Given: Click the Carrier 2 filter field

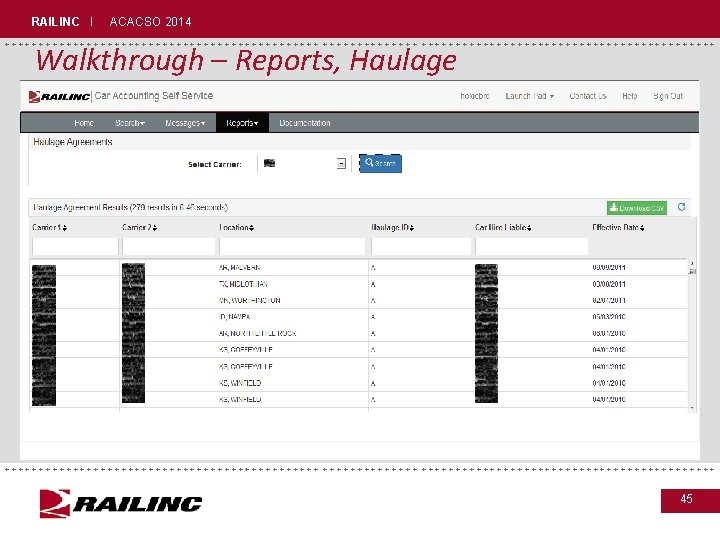Looking at the screenshot, I should click(x=169, y=247).
